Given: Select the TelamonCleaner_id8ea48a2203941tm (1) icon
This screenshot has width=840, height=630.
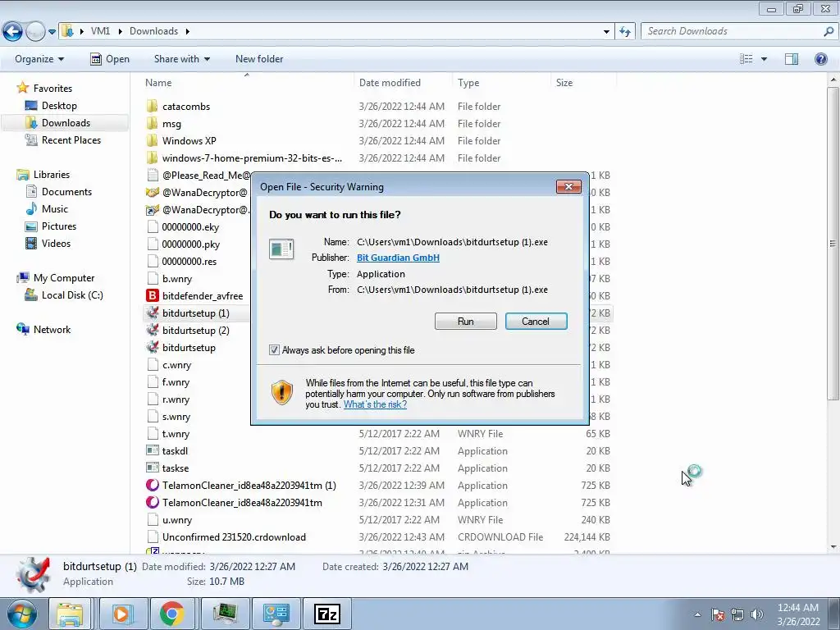Looking at the screenshot, I should [x=152, y=486].
